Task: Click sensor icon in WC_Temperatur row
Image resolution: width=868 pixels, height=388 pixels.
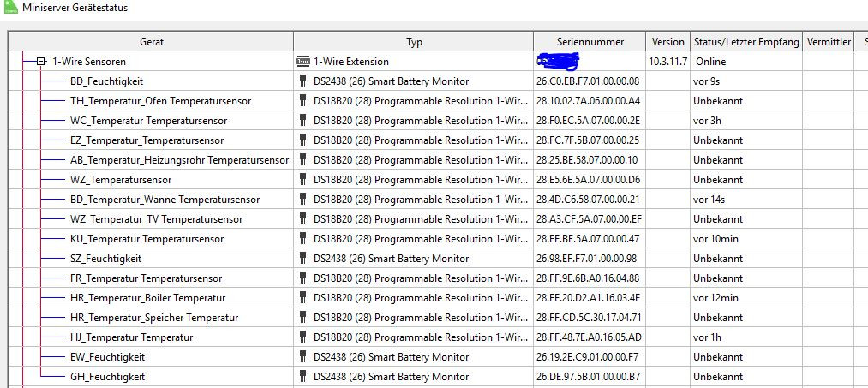Action: point(302,121)
